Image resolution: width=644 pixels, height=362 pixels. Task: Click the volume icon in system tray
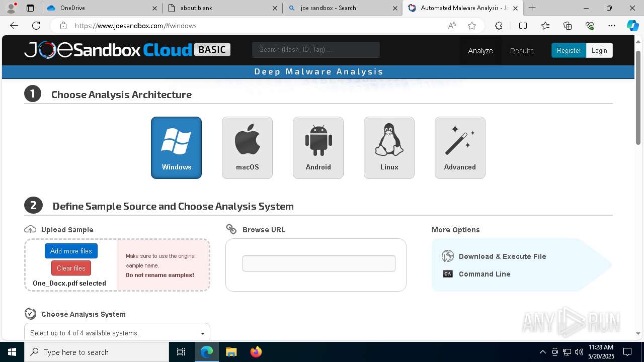pos(579,352)
